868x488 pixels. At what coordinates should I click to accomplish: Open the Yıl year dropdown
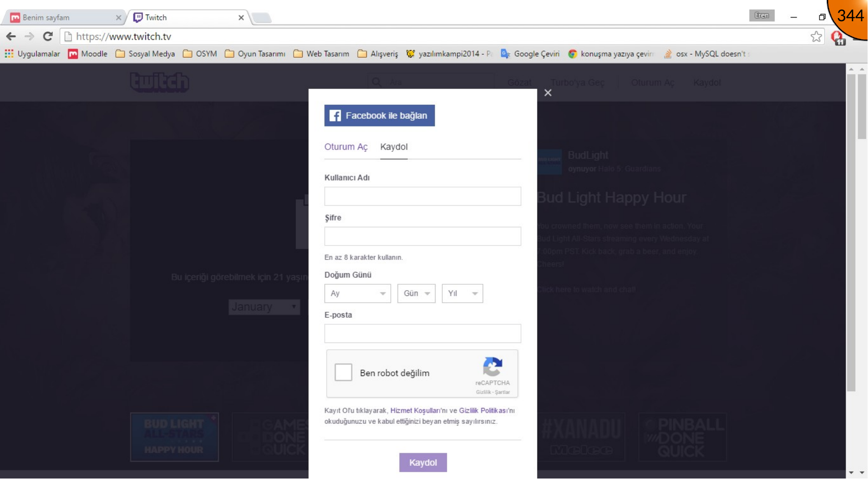[462, 293]
